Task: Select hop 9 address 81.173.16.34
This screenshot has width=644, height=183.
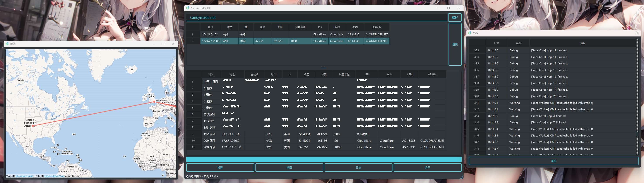Action: tap(232, 134)
